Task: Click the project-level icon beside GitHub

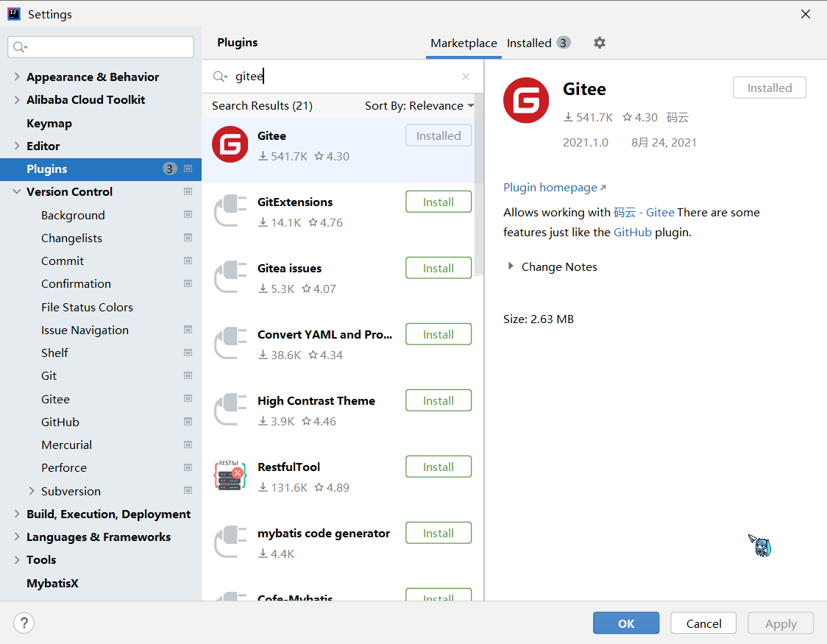Action: click(x=188, y=422)
